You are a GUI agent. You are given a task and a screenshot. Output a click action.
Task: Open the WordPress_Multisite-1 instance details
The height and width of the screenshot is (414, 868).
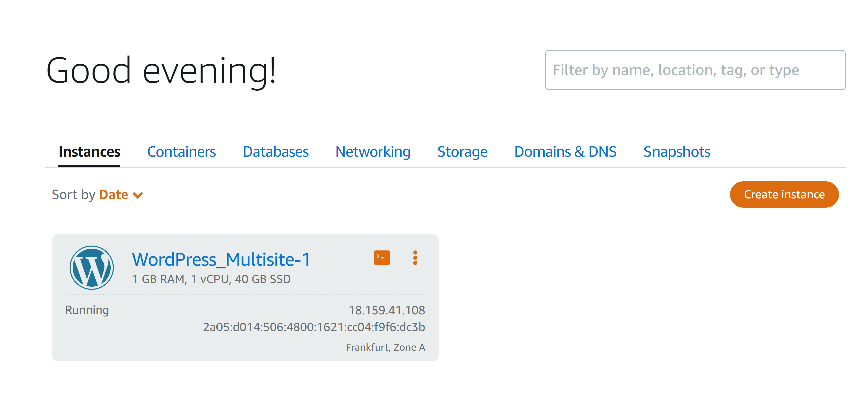pyautogui.click(x=222, y=259)
